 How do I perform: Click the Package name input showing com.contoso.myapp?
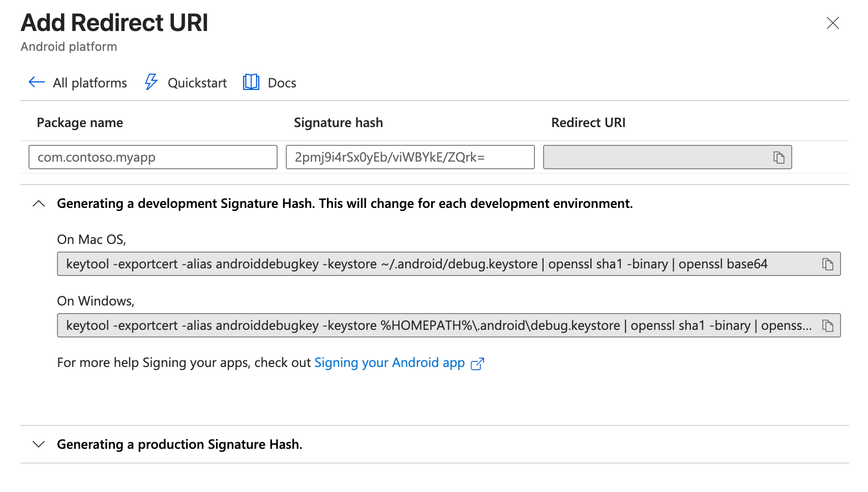coord(153,157)
